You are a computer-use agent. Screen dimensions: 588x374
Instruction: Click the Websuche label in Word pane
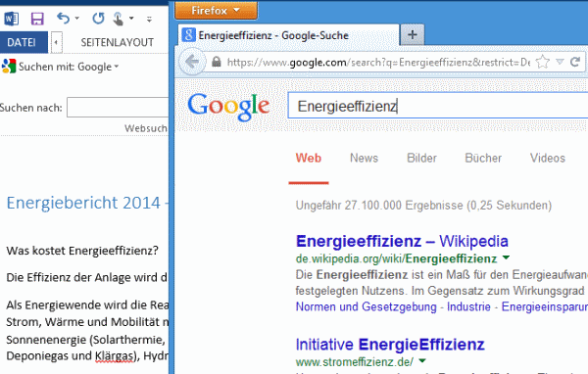coord(146,128)
